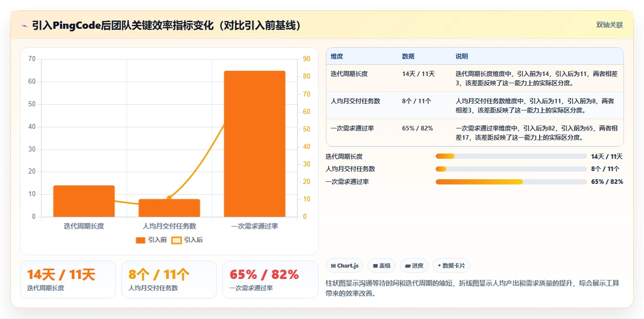644x319 pixels.
Task: Select the 表格 tag
Action: (381, 266)
